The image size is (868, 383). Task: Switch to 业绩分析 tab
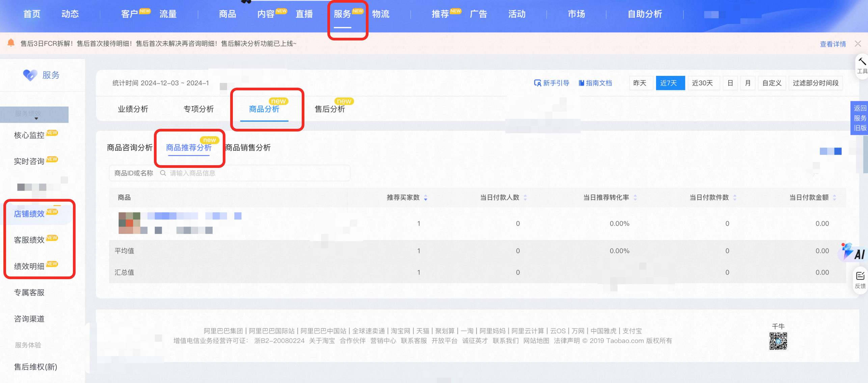pos(133,109)
